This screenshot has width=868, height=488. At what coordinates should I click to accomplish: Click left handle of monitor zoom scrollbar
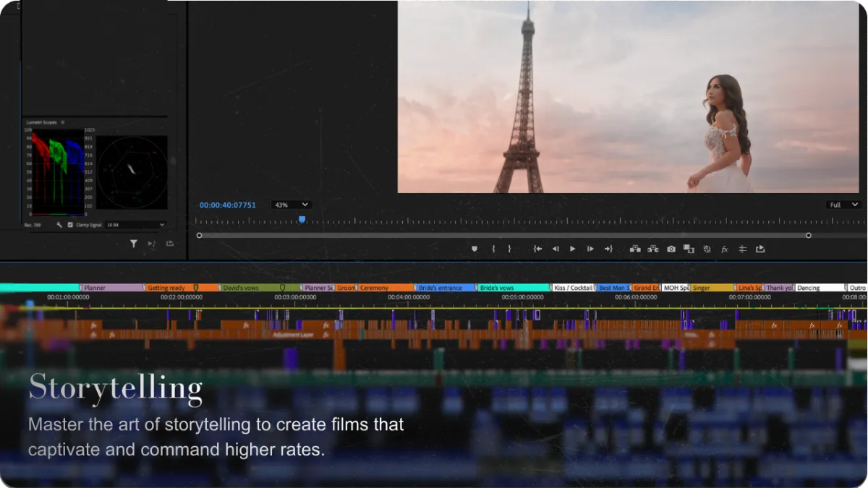click(x=199, y=235)
